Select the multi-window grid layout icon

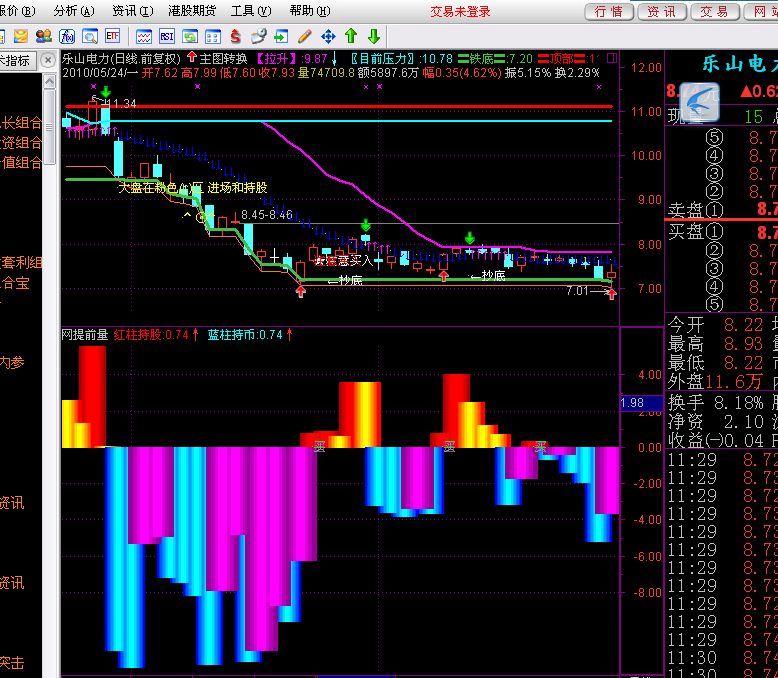(x=213, y=36)
